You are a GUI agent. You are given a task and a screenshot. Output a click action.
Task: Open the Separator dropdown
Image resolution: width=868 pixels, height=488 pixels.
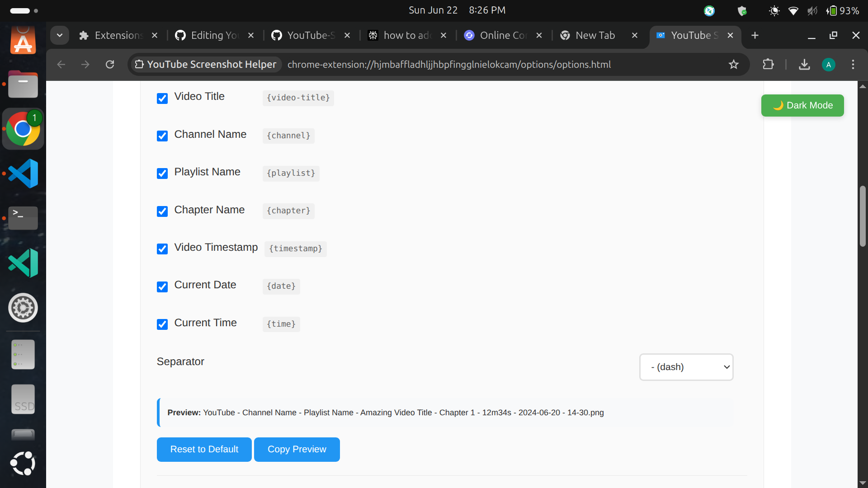coord(686,367)
